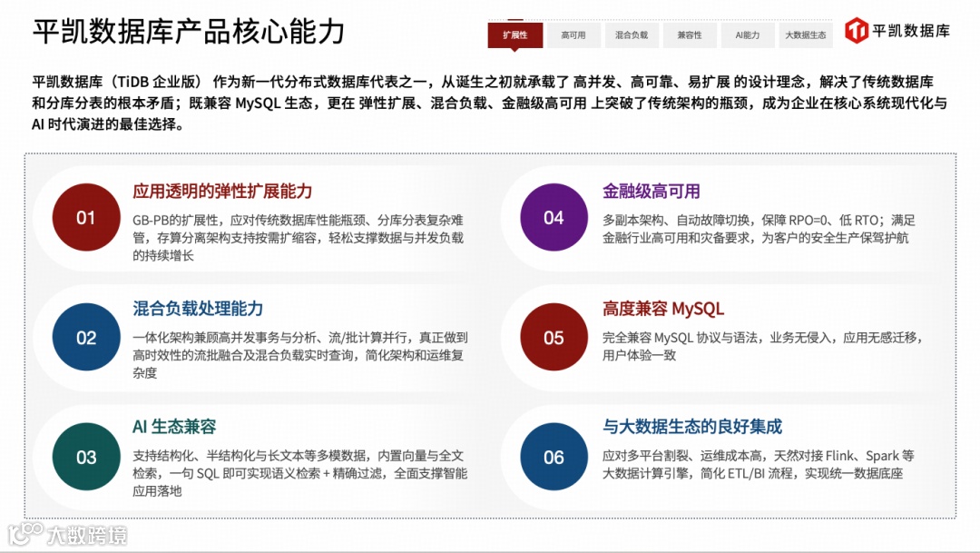Click the heading 高度兼容 MySQL
This screenshot has height=553, width=980.
click(662, 309)
